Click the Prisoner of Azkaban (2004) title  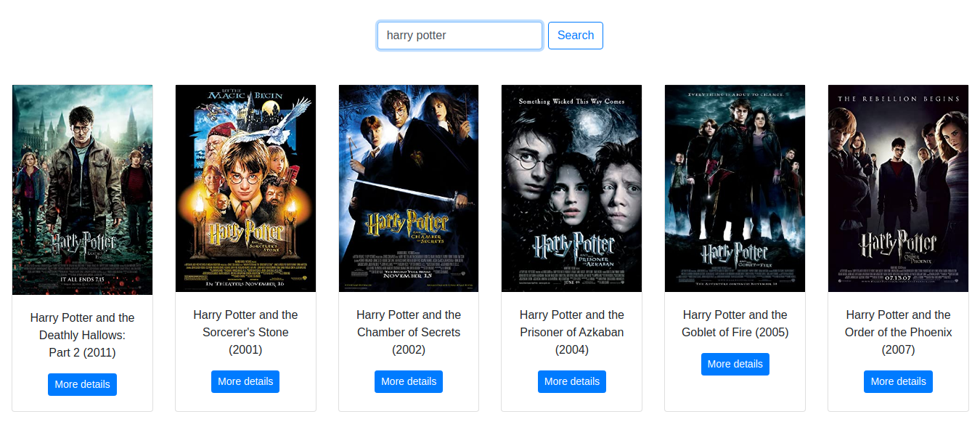pos(572,332)
